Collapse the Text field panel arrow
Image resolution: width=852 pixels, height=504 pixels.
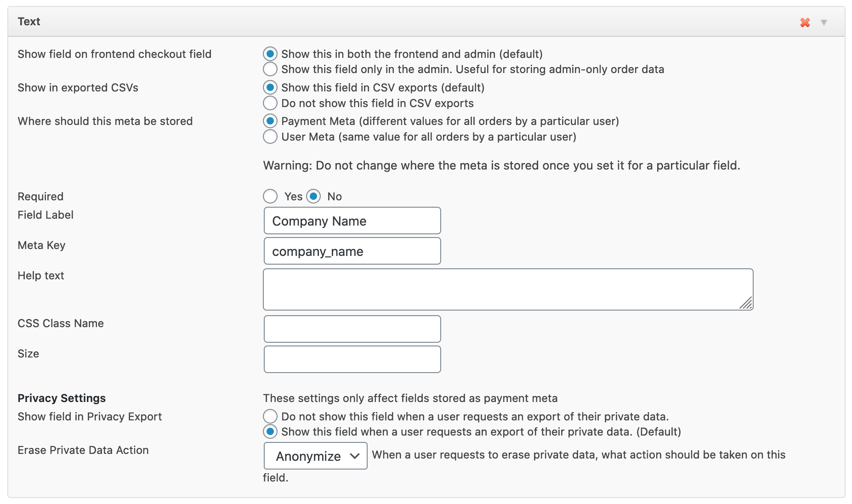coord(824,23)
